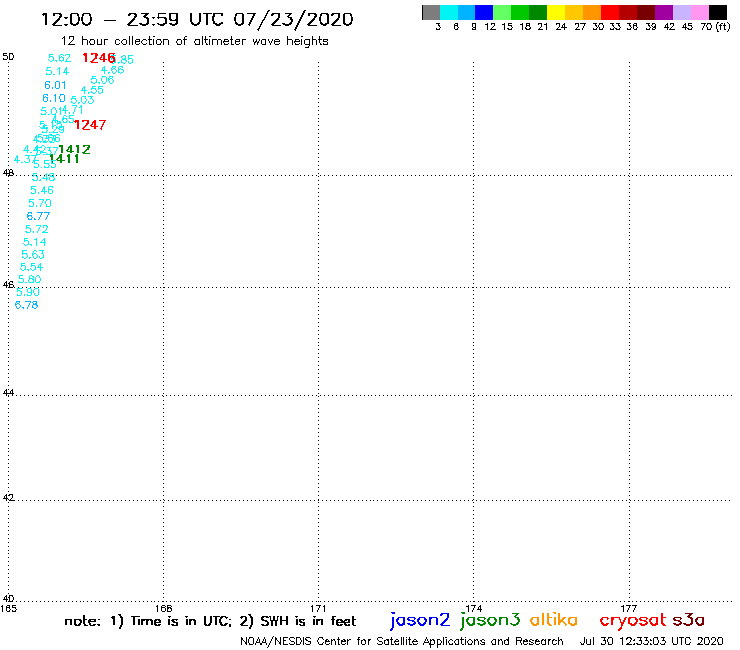Image resolution: width=740 pixels, height=650 pixels.
Task: Click the wave height value 5.62
Action: tap(59, 58)
